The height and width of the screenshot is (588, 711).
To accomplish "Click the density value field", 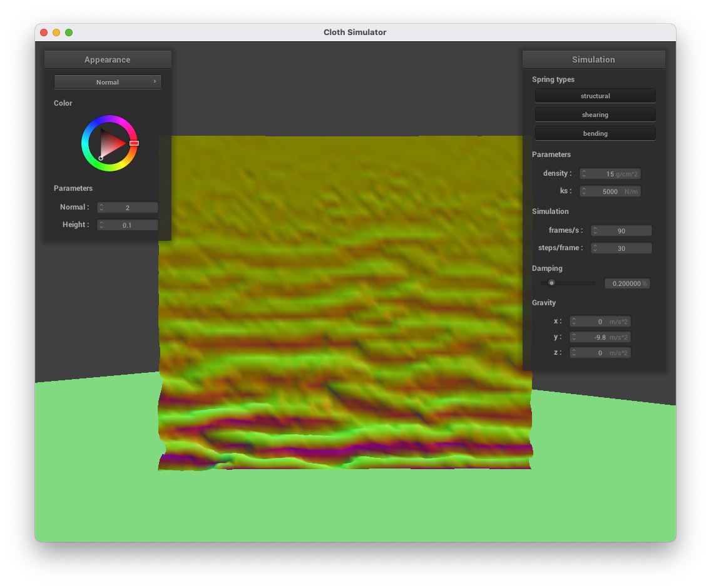I will point(610,174).
